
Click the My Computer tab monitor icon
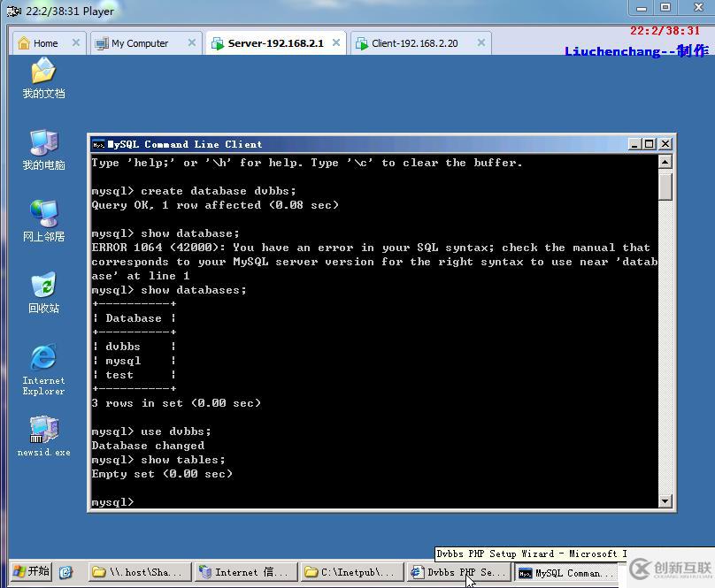(101, 43)
